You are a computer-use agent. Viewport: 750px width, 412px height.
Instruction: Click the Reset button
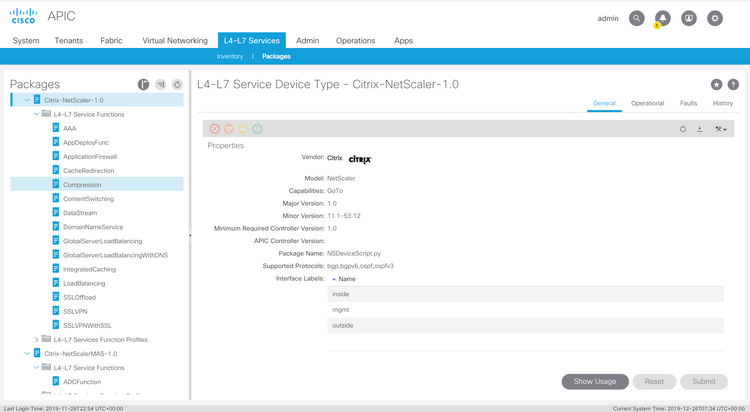654,381
